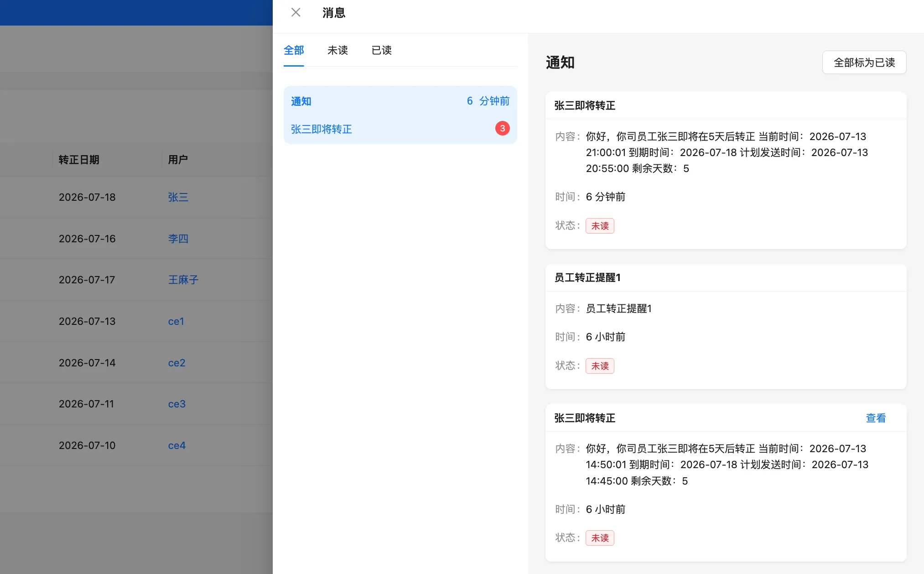Click the 张三 user link in the table

click(178, 197)
